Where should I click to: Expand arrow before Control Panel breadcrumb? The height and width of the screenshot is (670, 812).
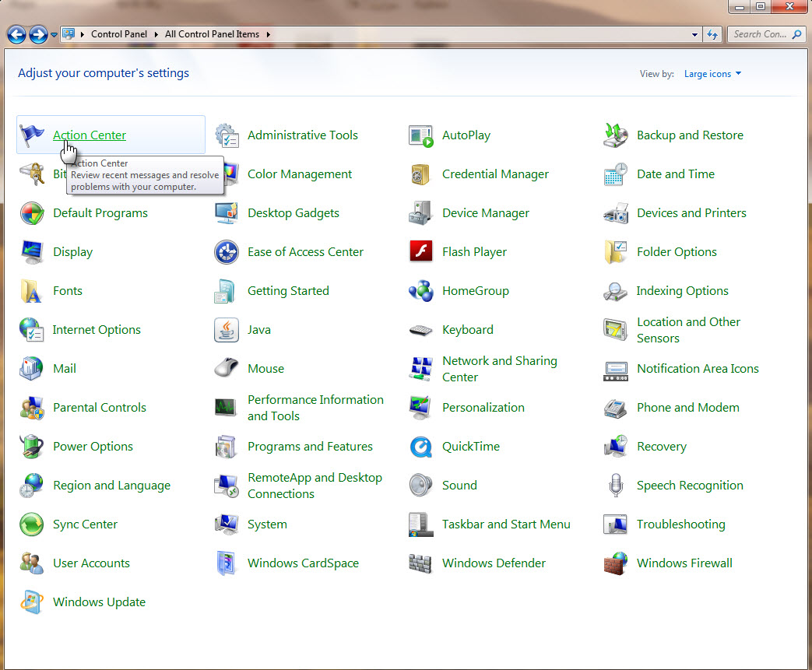click(x=83, y=34)
